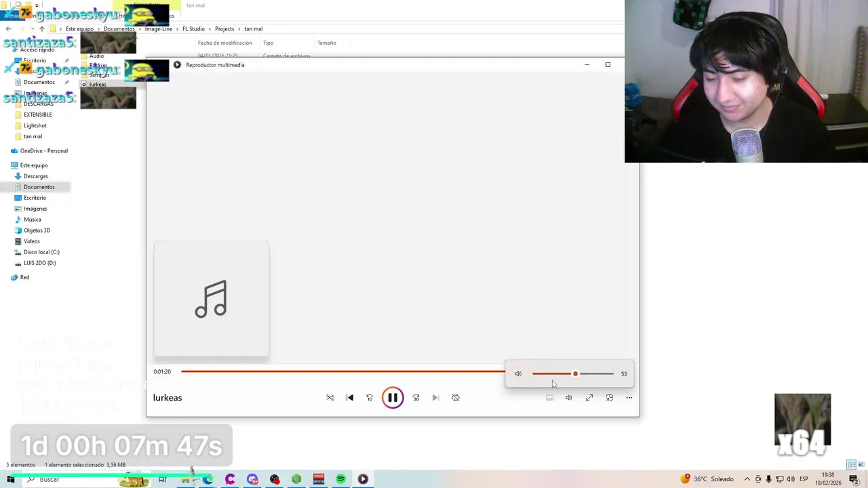Open the Lightshot folder in sidebar
This screenshot has width=868, height=488.
[x=35, y=125]
